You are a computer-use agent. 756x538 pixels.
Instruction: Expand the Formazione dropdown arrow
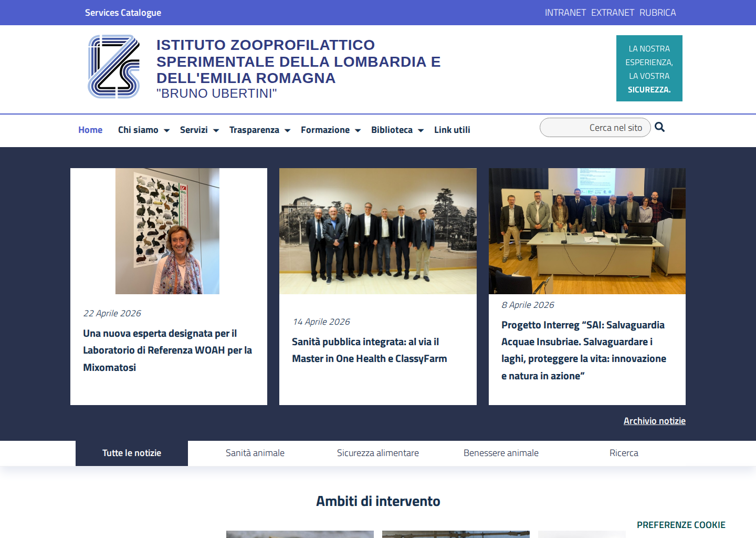click(358, 130)
